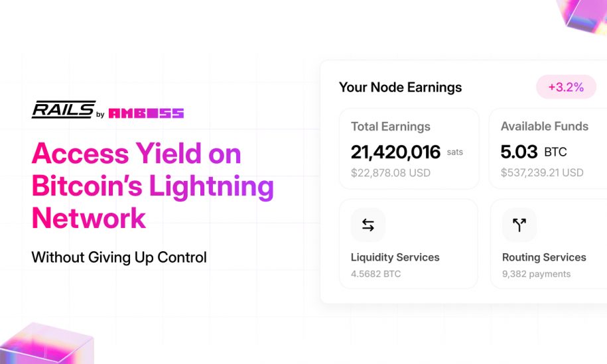
Task: Click the 21,420,016 sats amount
Action: [x=407, y=152]
